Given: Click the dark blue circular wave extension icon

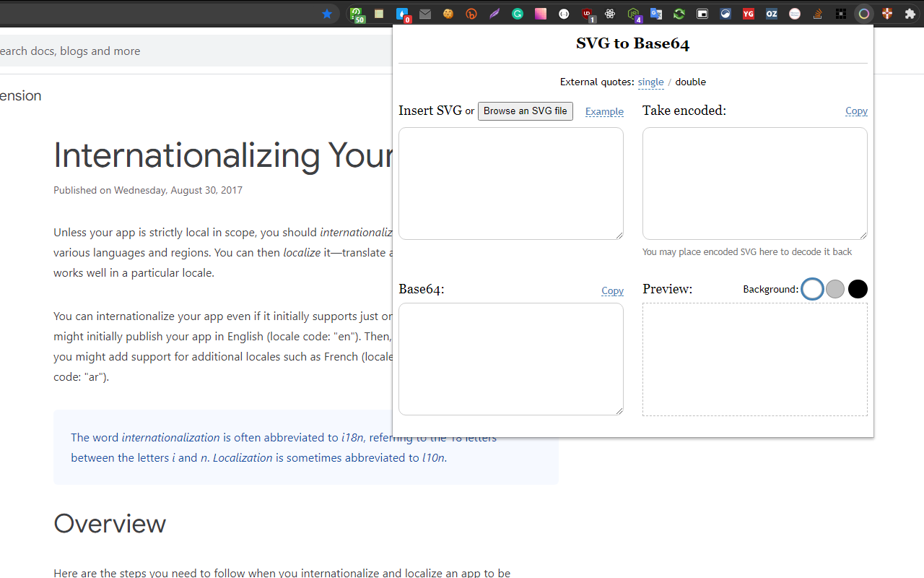Looking at the screenshot, I should (725, 14).
